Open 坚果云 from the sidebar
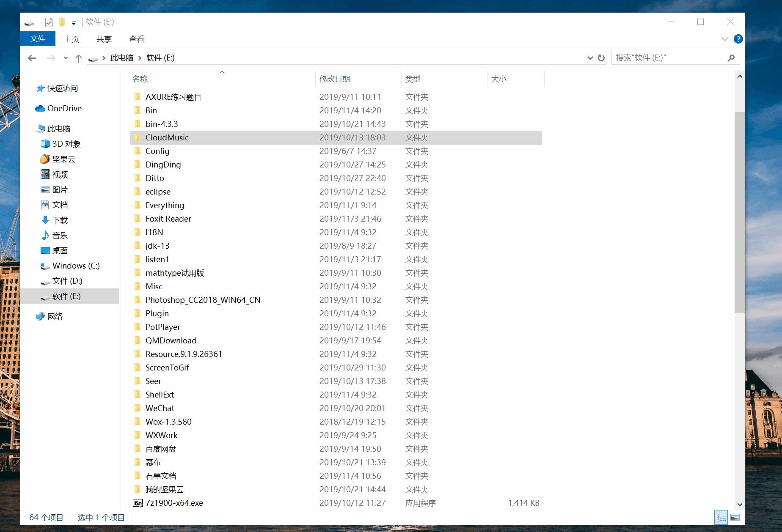 click(62, 159)
